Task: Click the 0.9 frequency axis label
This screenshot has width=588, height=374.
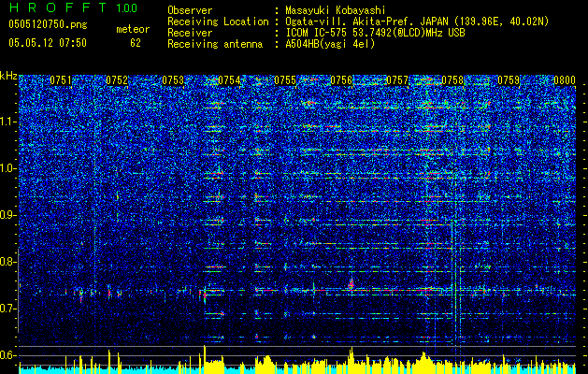Action: 7,215
